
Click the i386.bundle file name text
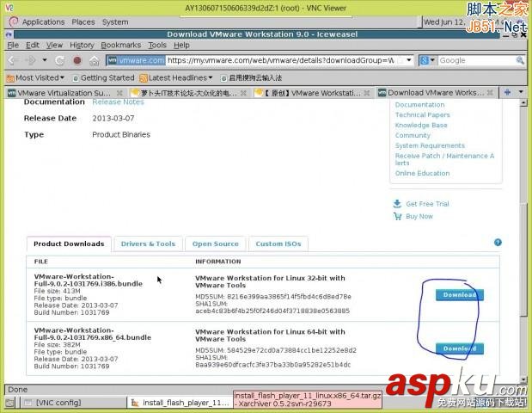pyautogui.click(x=89, y=280)
